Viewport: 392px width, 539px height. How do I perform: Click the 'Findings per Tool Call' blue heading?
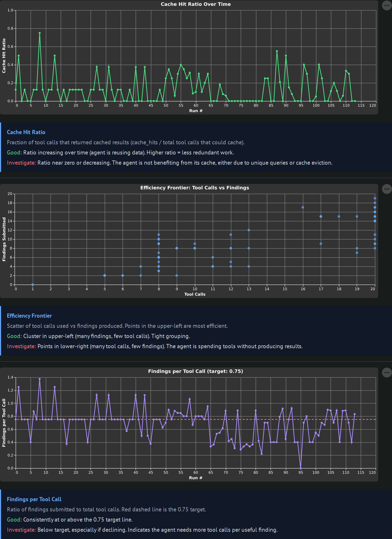point(34,499)
